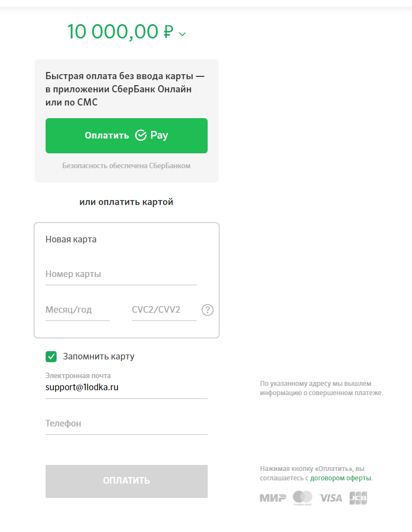Uncheck the "Запомнить карту" checkbox
The image size is (412, 532).
(x=51, y=357)
